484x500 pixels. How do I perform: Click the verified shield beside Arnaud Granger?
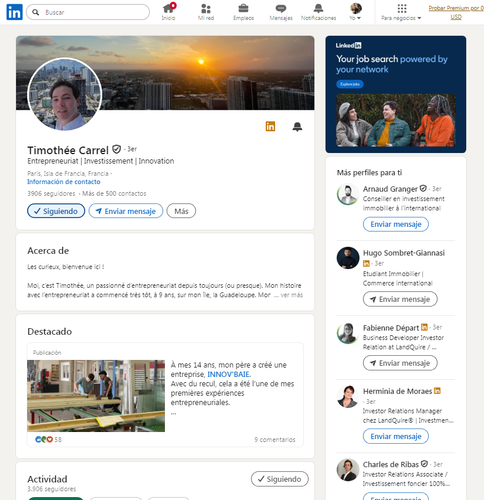coord(423,189)
